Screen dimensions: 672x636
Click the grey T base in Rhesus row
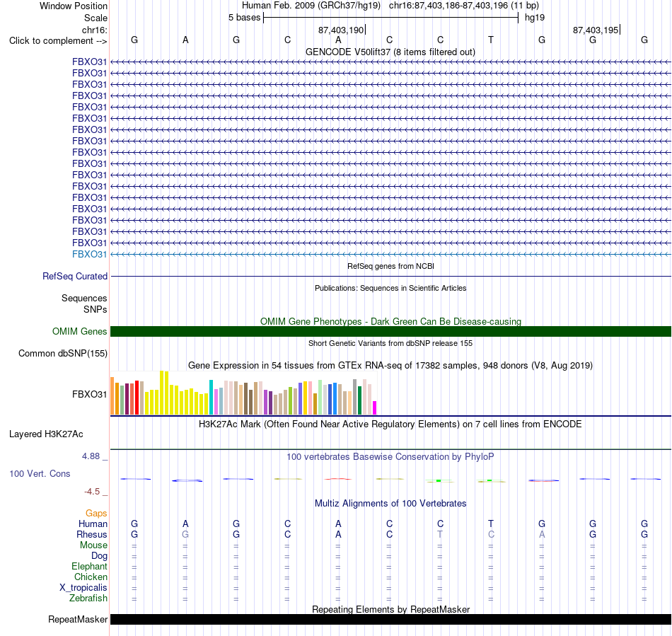coord(440,534)
